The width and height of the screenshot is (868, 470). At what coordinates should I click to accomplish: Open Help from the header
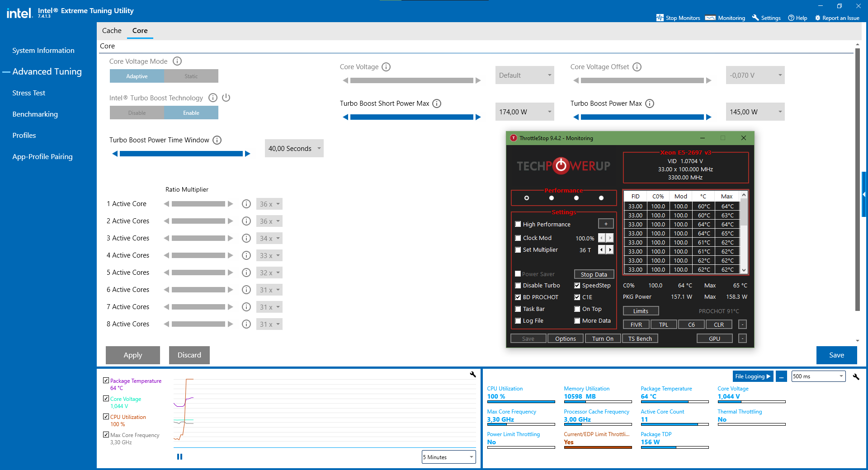[797, 18]
